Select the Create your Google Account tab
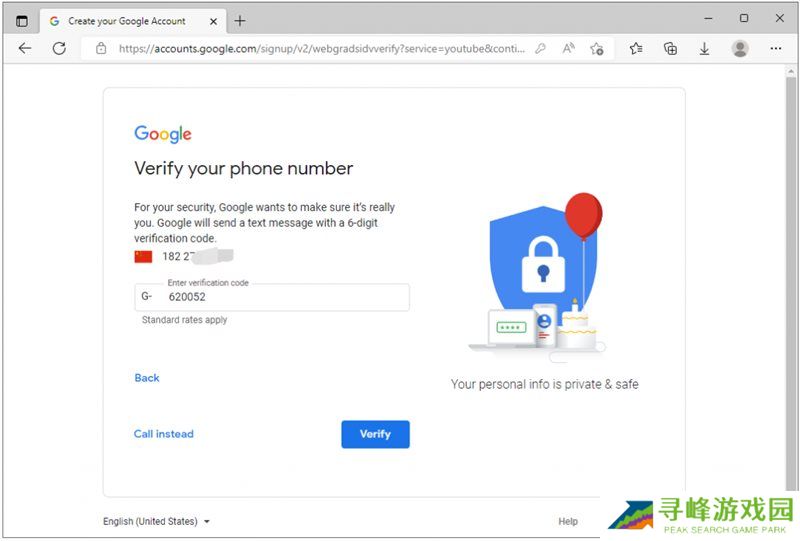800x541 pixels. coord(125,20)
